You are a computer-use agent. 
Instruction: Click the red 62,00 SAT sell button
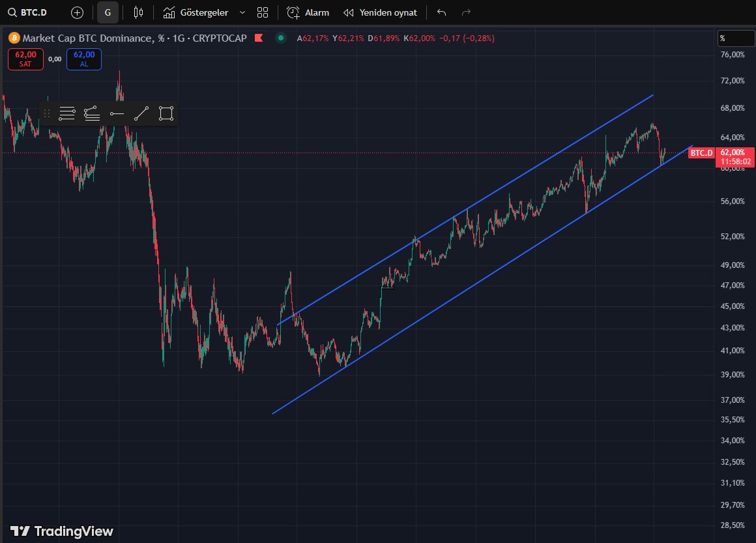click(25, 59)
